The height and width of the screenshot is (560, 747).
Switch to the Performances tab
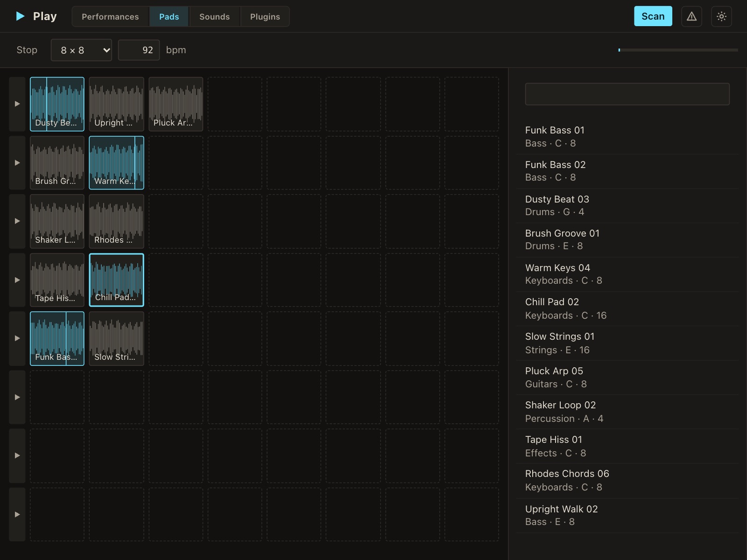click(x=110, y=16)
